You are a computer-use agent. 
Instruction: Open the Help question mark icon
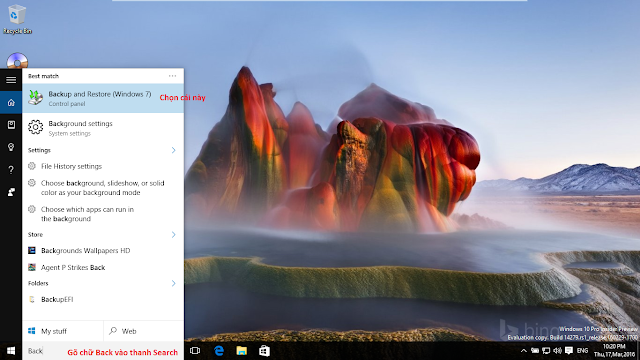[x=11, y=169]
